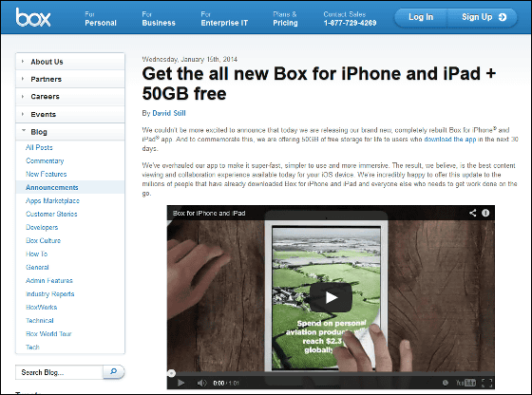
Task: Open Box World Tour category
Action: (x=48, y=333)
